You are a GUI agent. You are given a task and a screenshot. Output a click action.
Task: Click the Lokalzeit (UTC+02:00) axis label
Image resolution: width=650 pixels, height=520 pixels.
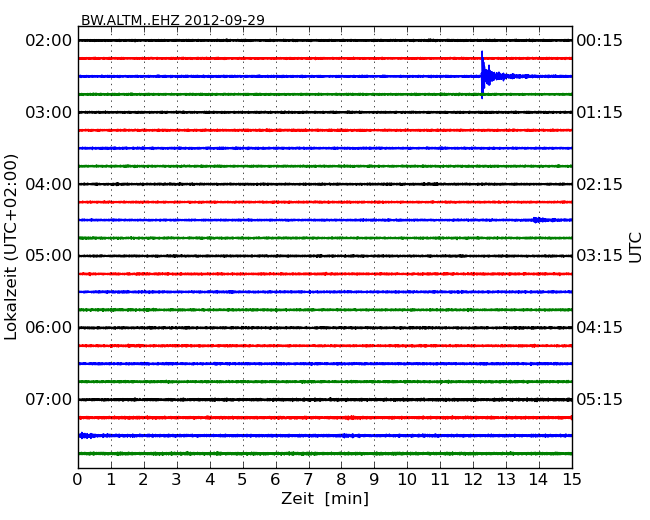[11, 248]
